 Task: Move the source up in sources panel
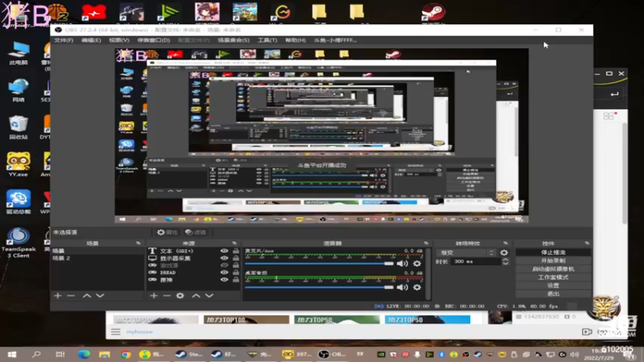coord(196,295)
